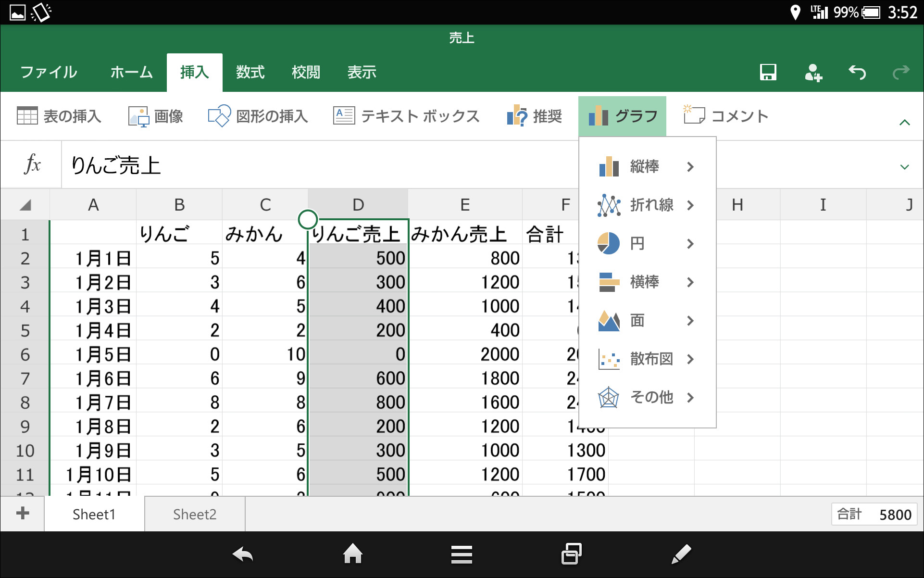Switch to the 数式 ribbon tab
Viewport: 924px width, 578px height.
click(250, 72)
